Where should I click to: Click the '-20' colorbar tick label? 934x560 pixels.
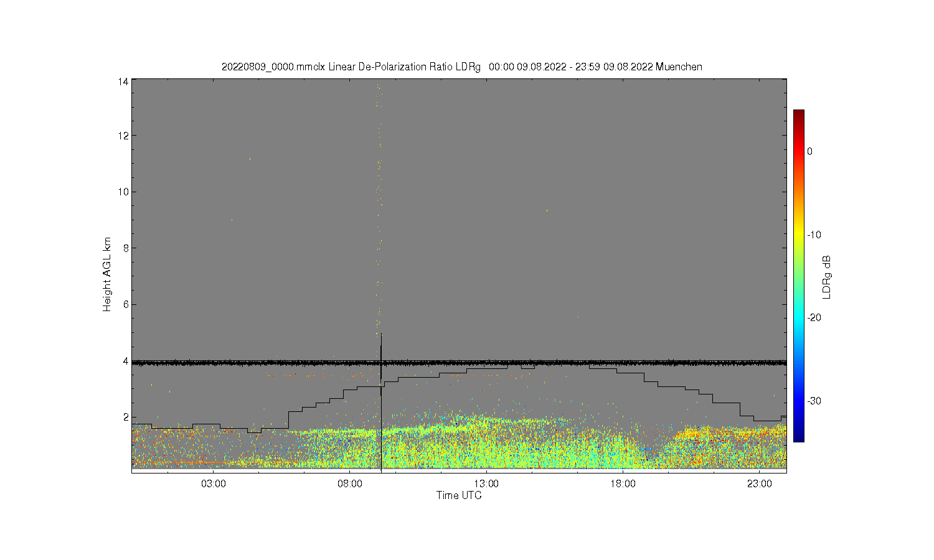(x=814, y=317)
